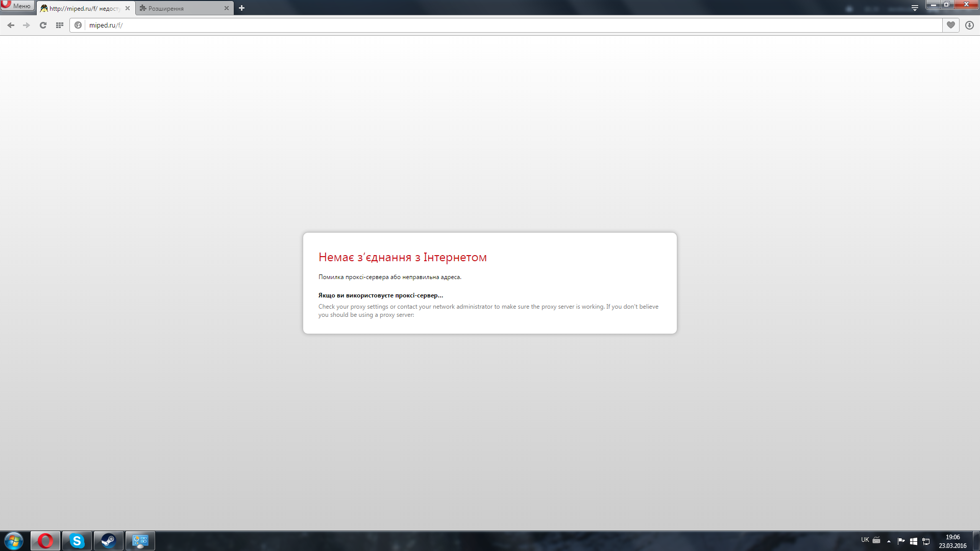980x551 pixels.
Task: Restore down the Opera window
Action: 946,5
